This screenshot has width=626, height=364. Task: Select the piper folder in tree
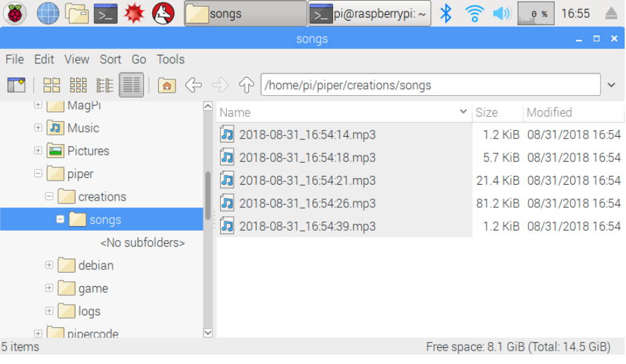(80, 174)
